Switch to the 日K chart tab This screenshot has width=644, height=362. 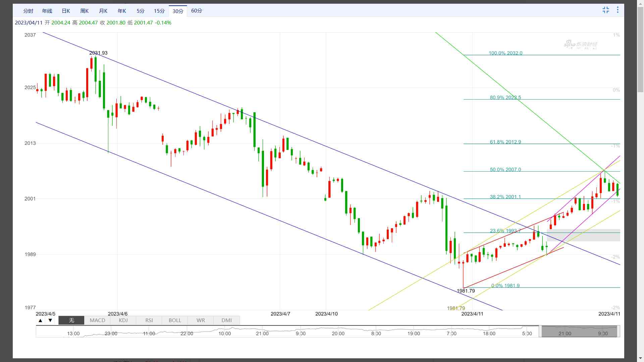point(66,11)
